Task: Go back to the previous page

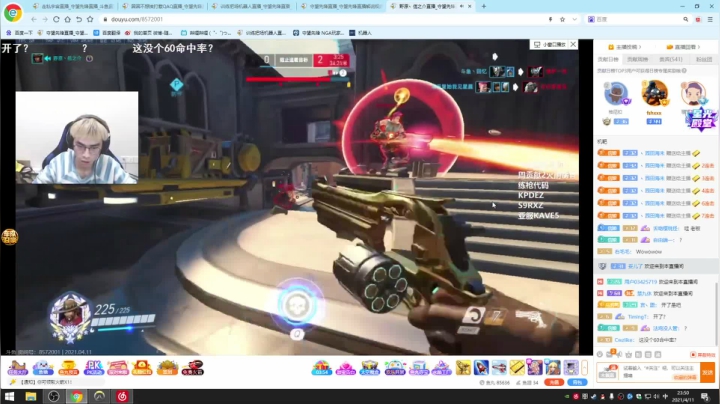Action: coord(34,19)
